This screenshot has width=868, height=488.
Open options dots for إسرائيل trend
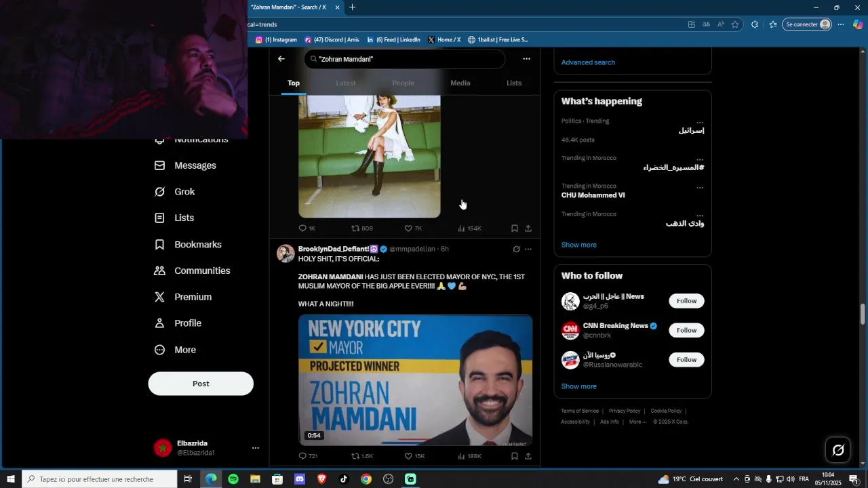[700, 123]
